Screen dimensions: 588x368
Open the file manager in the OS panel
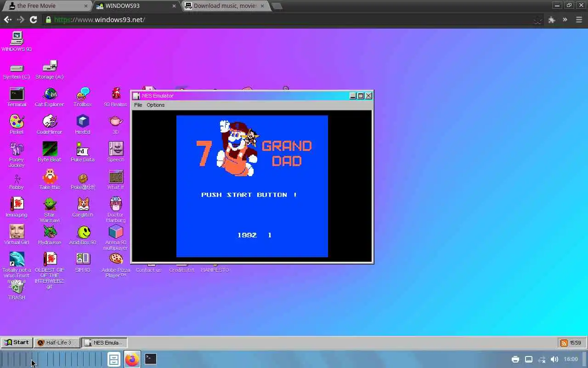[114, 359]
